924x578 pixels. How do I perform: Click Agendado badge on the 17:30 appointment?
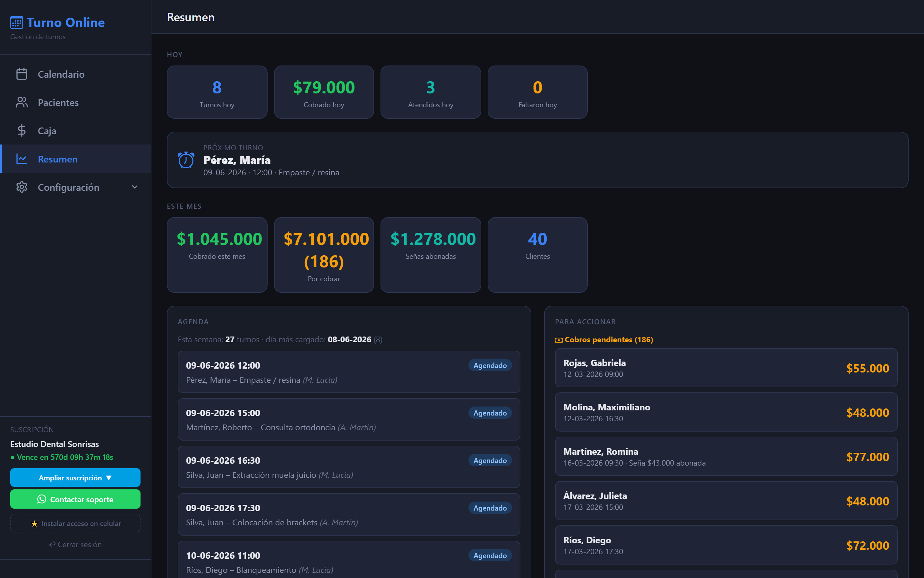coord(490,508)
